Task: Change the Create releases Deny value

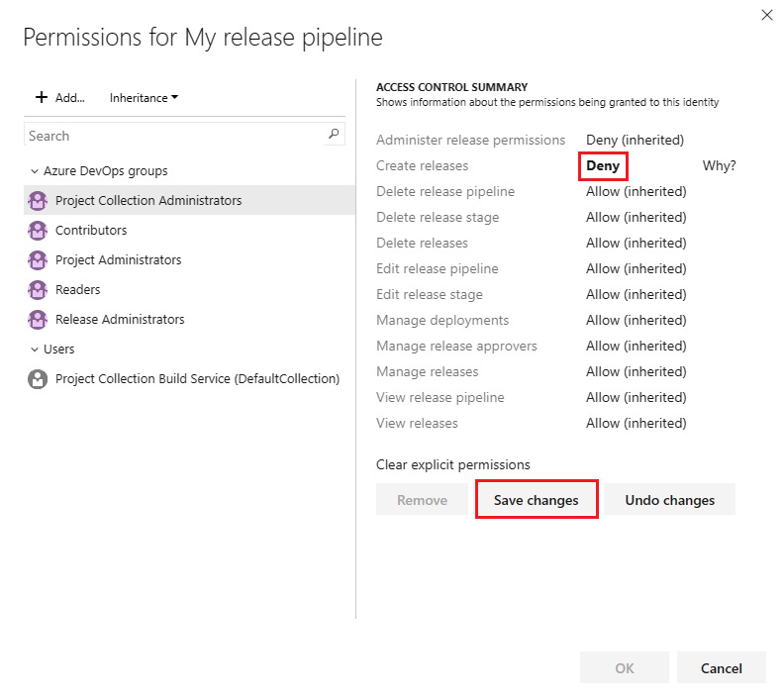Action: (x=603, y=165)
